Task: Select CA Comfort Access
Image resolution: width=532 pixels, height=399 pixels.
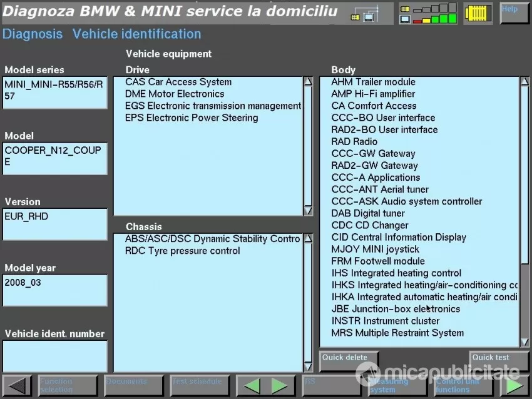Action: click(374, 106)
